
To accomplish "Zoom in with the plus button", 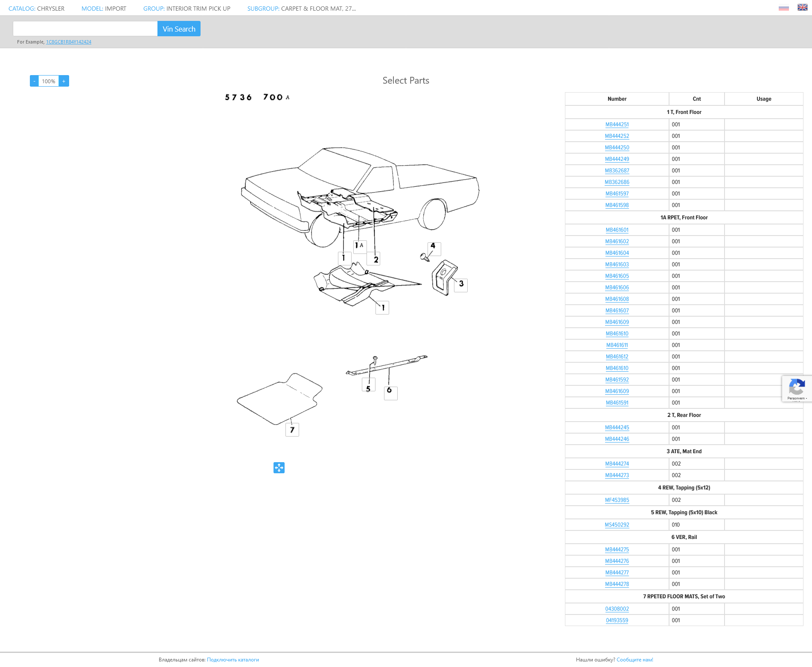I will (64, 81).
